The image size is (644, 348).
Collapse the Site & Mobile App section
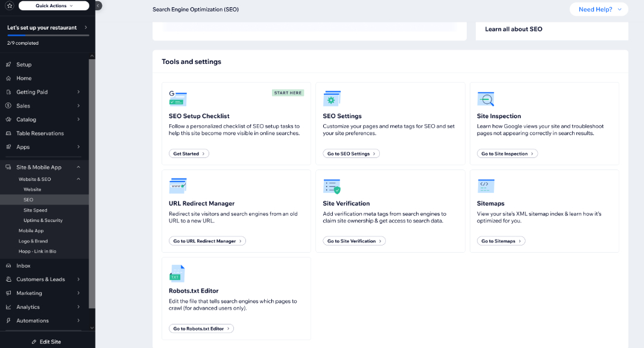click(x=78, y=167)
